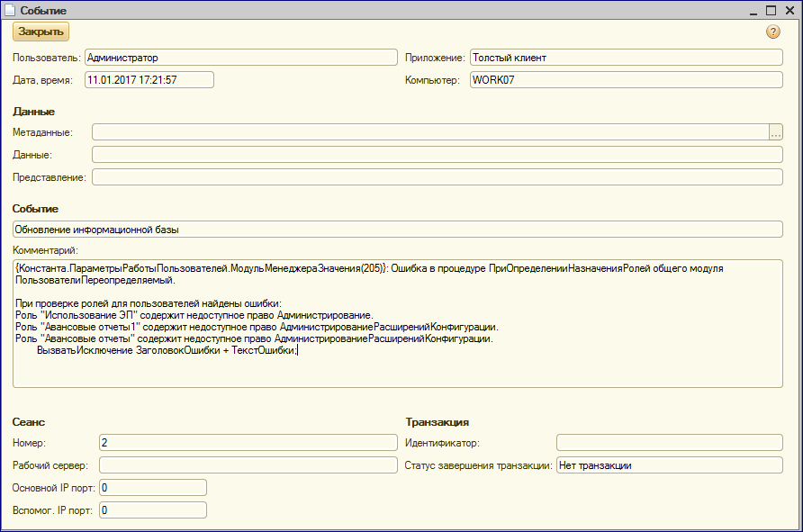Click the session Номер field
This screenshot has height=532, width=803.
(x=248, y=443)
